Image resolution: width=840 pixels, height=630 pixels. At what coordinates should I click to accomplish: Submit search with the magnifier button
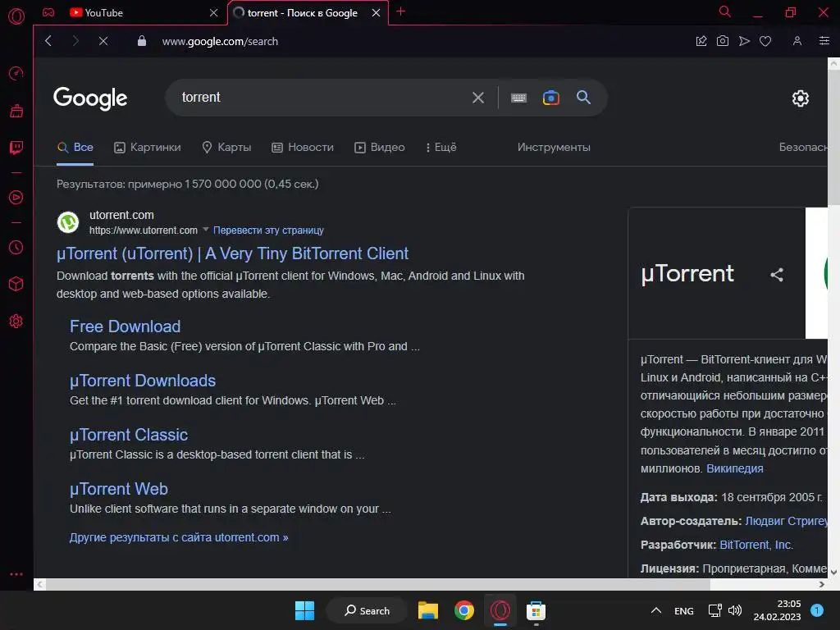point(583,98)
